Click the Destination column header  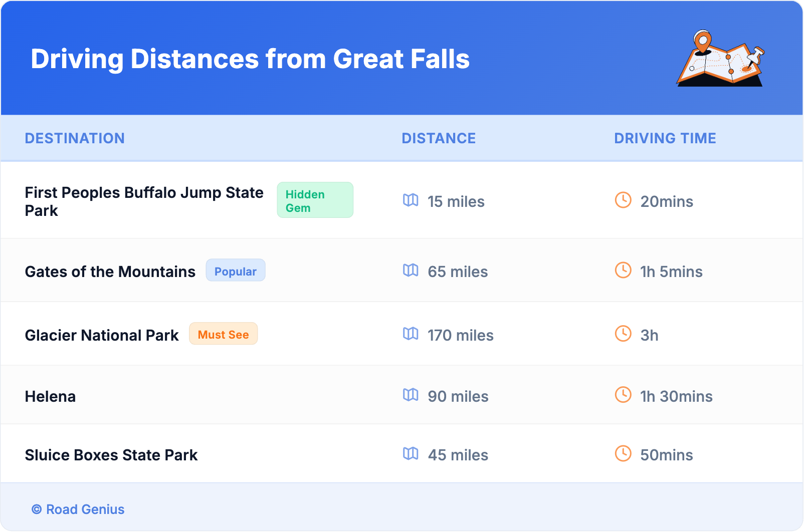(x=75, y=138)
